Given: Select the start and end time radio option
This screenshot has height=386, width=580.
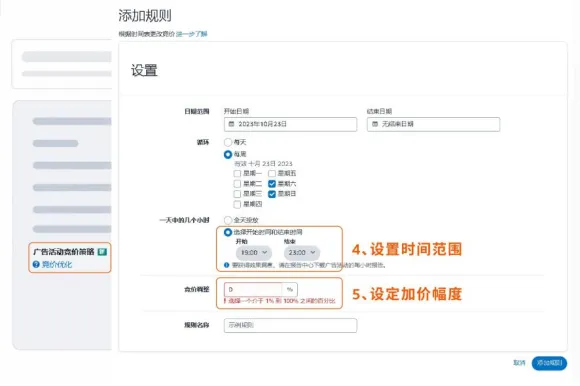Looking at the screenshot, I should tap(228, 232).
